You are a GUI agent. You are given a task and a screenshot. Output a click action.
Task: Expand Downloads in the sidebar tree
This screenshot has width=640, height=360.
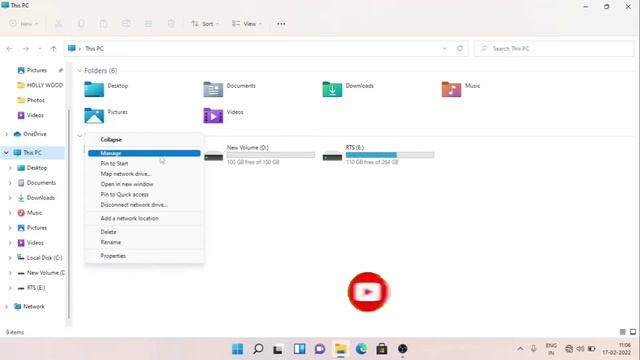coord(10,198)
